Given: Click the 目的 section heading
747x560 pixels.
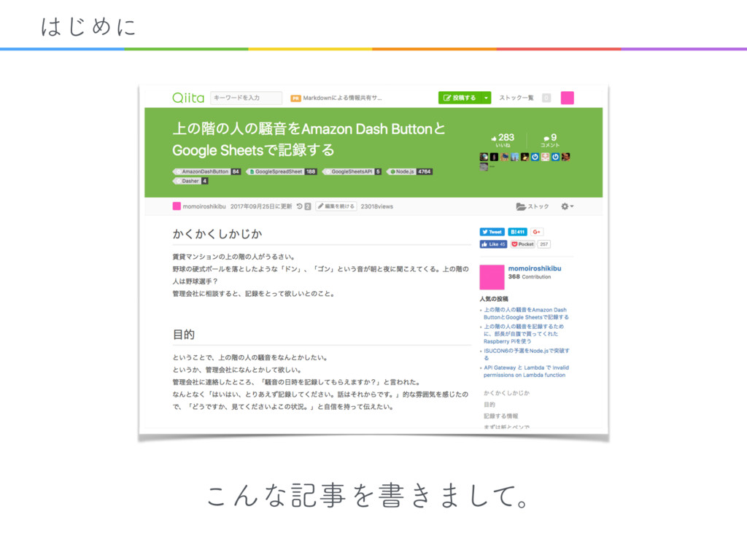Looking at the screenshot, I should (183, 334).
